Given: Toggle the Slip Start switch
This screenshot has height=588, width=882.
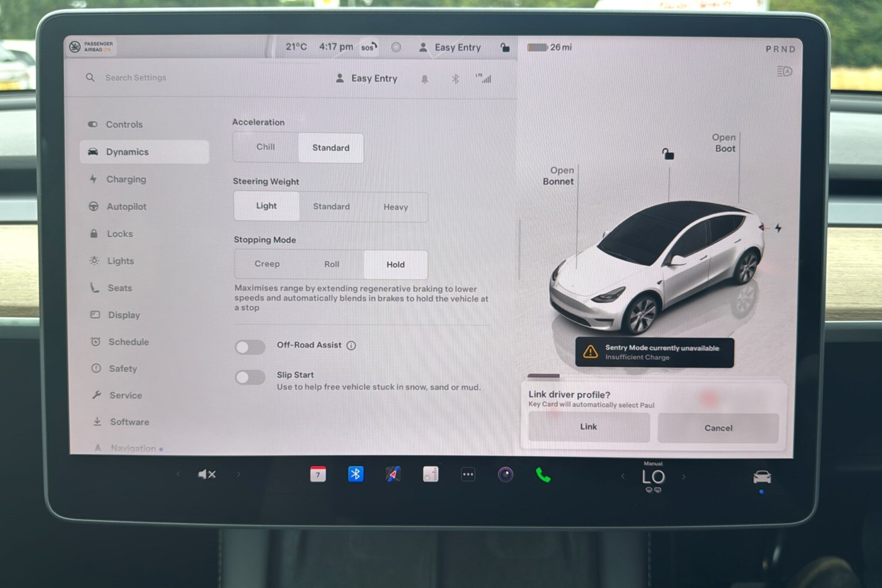Looking at the screenshot, I should [250, 377].
